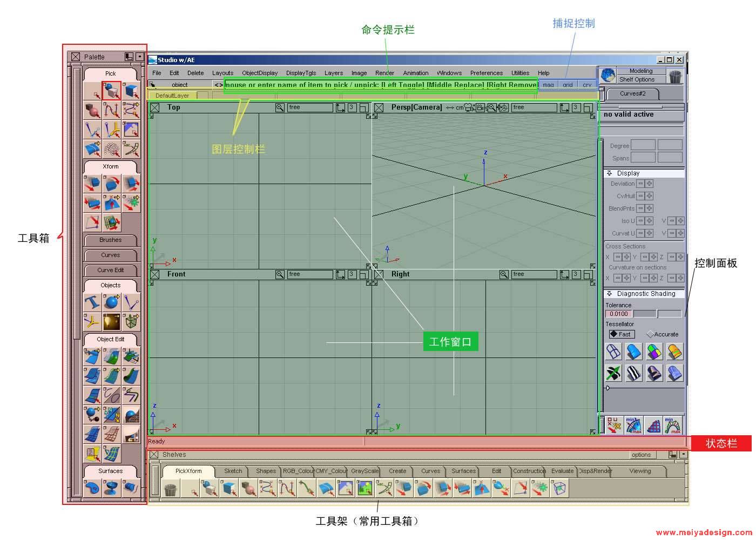Click the Shelves options button
The width and height of the screenshot is (756, 540).
pos(641,455)
